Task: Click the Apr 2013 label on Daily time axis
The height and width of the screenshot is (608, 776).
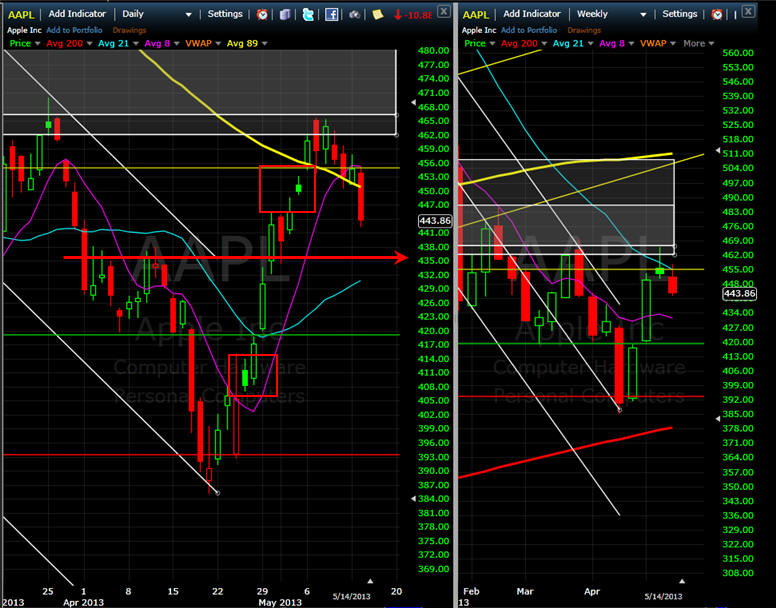Action: [x=84, y=603]
